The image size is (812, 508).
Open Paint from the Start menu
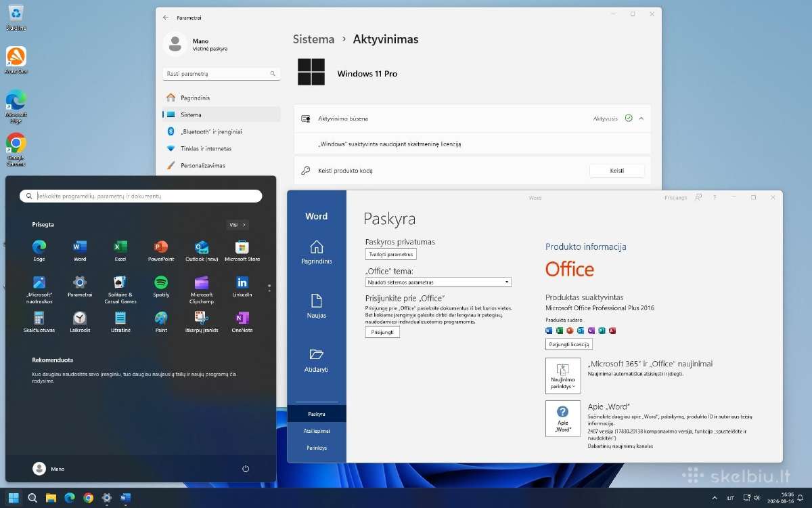pos(161,322)
